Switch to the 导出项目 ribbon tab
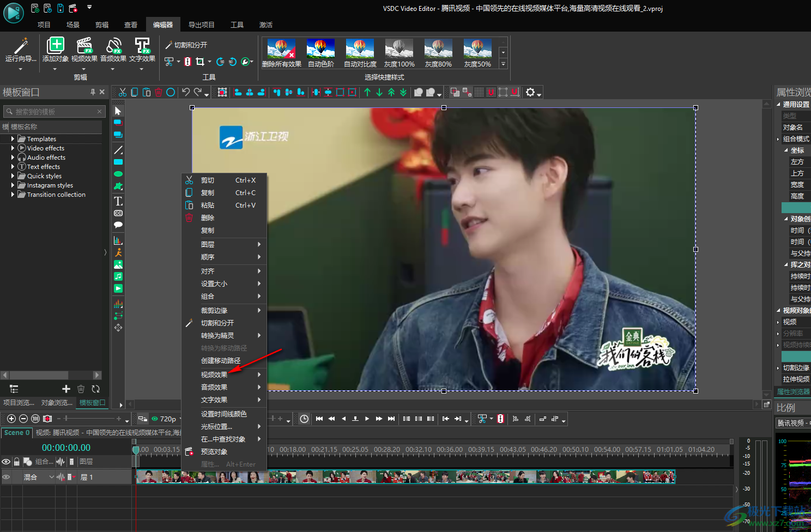The image size is (811, 532). [x=201, y=25]
